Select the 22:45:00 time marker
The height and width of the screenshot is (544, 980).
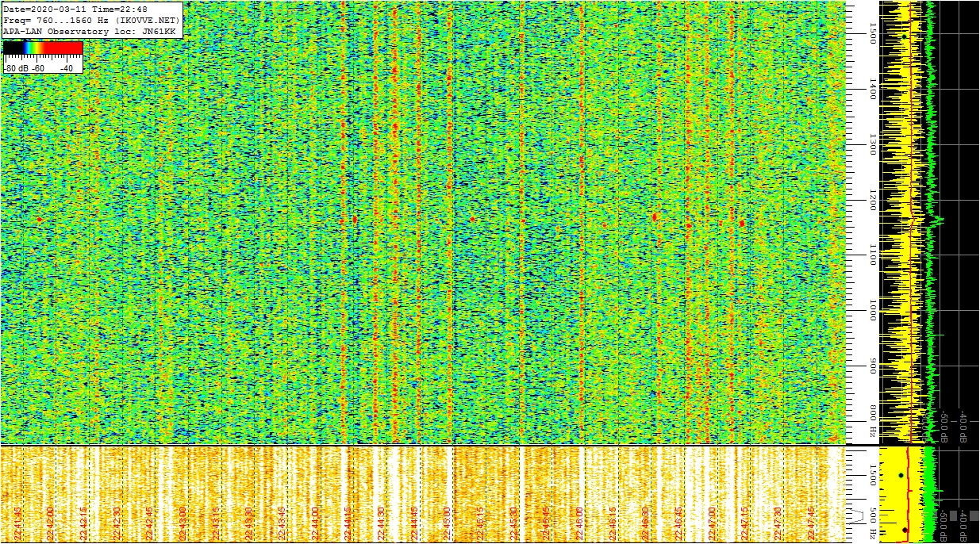pyautogui.click(x=448, y=523)
